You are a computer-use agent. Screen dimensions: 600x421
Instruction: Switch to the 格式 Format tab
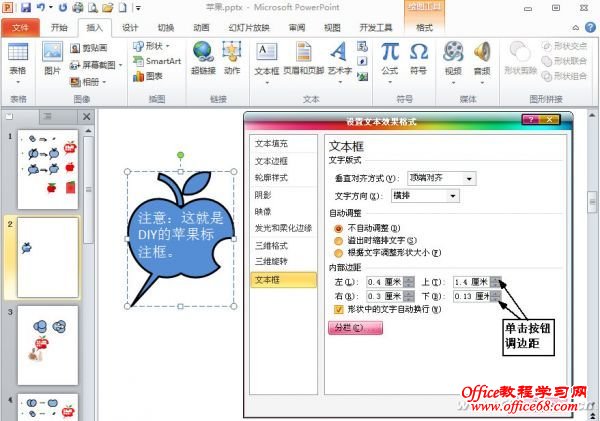point(424,28)
